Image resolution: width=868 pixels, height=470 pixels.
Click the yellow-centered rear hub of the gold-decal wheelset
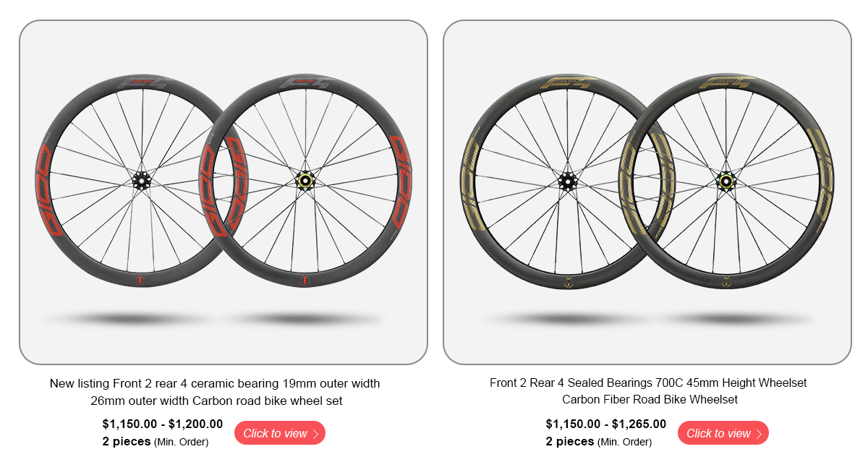tap(727, 180)
